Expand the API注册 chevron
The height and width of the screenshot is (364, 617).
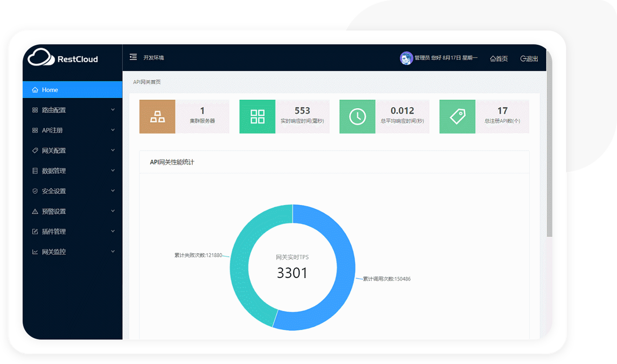113,130
